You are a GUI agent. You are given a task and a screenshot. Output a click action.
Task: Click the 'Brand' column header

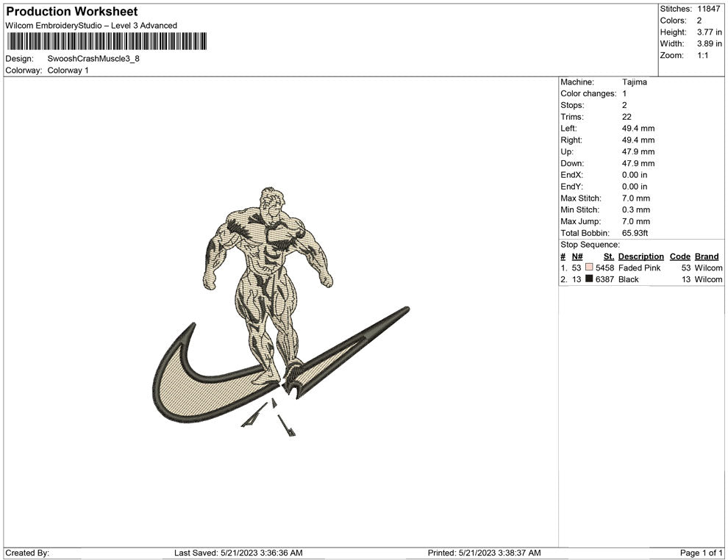pyautogui.click(x=707, y=256)
